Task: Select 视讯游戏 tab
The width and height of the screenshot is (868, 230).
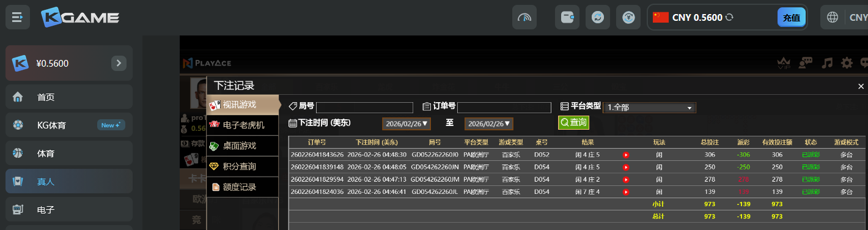Action: click(243, 105)
